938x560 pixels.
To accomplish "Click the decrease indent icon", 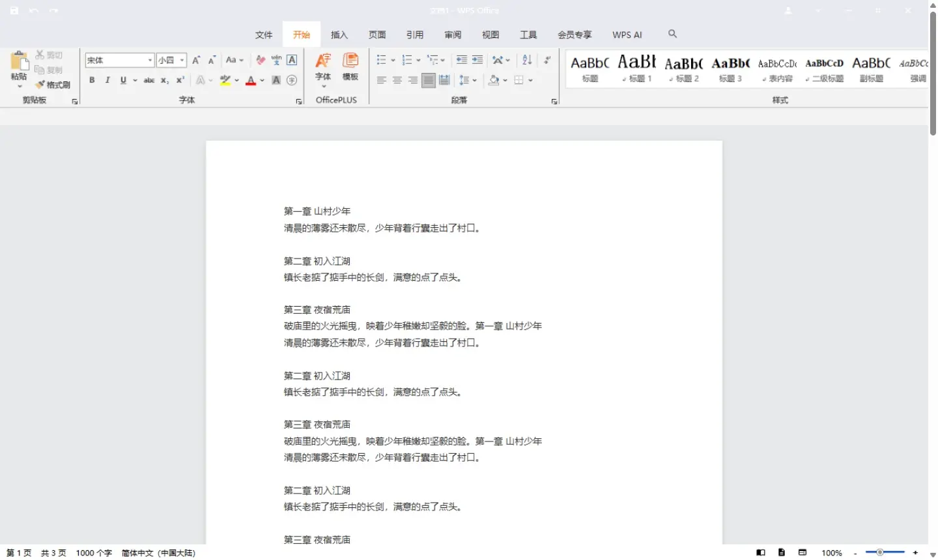I will coord(461,60).
